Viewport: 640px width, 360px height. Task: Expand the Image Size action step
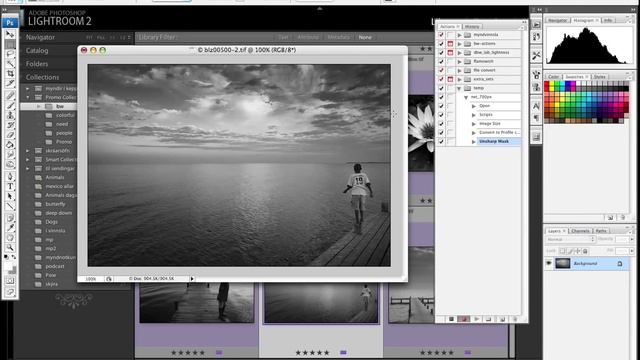pos(473,124)
